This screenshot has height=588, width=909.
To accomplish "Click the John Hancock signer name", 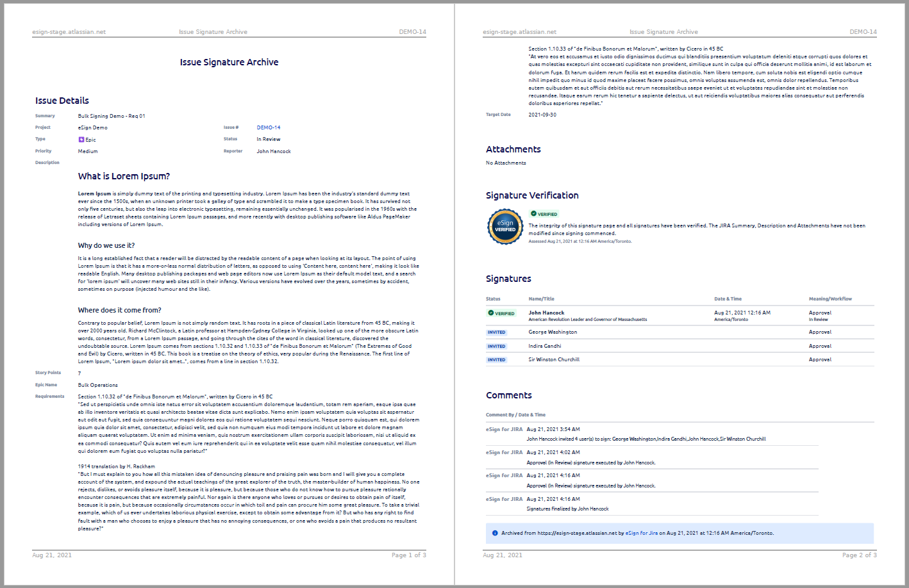I will pyautogui.click(x=546, y=313).
